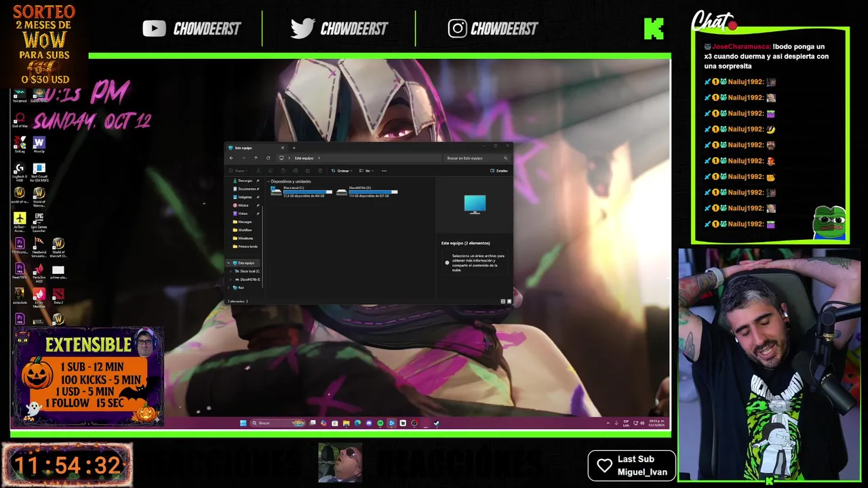Open the taskbar clock and date
868x488 pixels.
(656, 423)
